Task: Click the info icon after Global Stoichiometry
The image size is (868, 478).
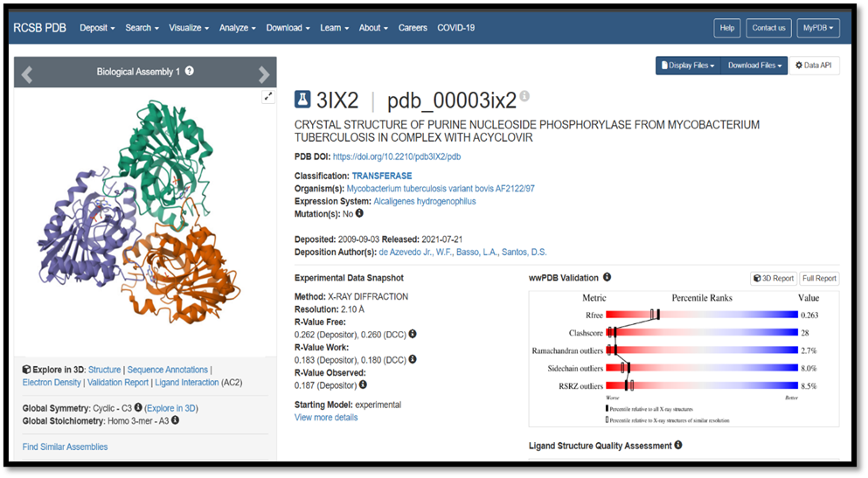Action: 175,420
